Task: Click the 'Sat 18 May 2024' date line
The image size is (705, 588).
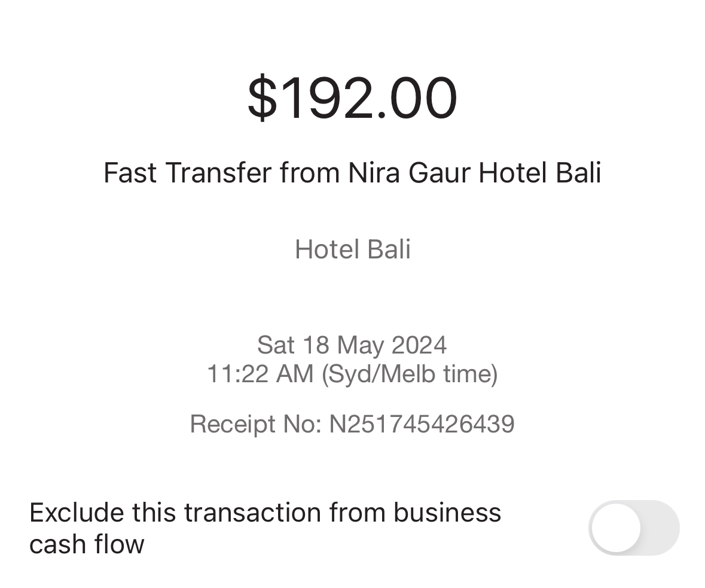Action: coord(352,345)
